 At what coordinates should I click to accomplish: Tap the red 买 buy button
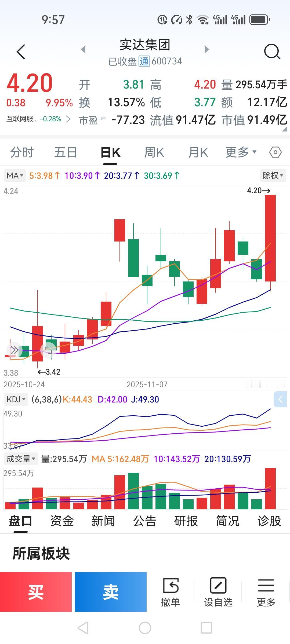36,592
